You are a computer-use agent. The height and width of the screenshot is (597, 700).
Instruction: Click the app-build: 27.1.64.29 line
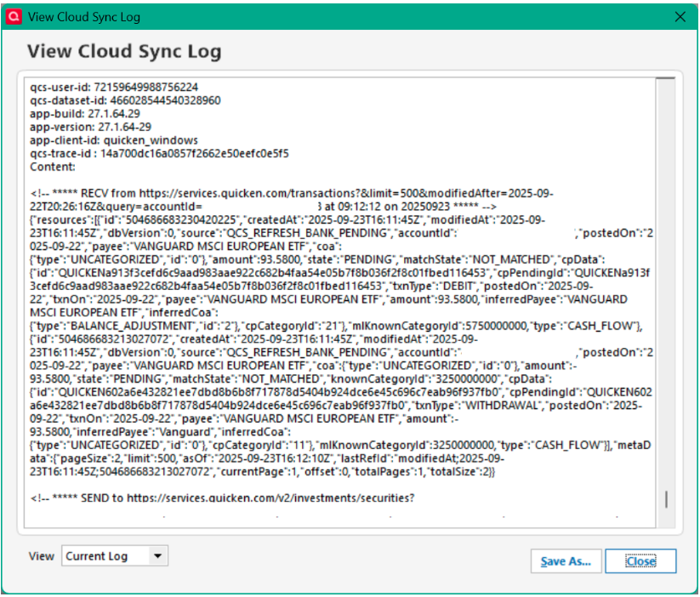click(85, 113)
